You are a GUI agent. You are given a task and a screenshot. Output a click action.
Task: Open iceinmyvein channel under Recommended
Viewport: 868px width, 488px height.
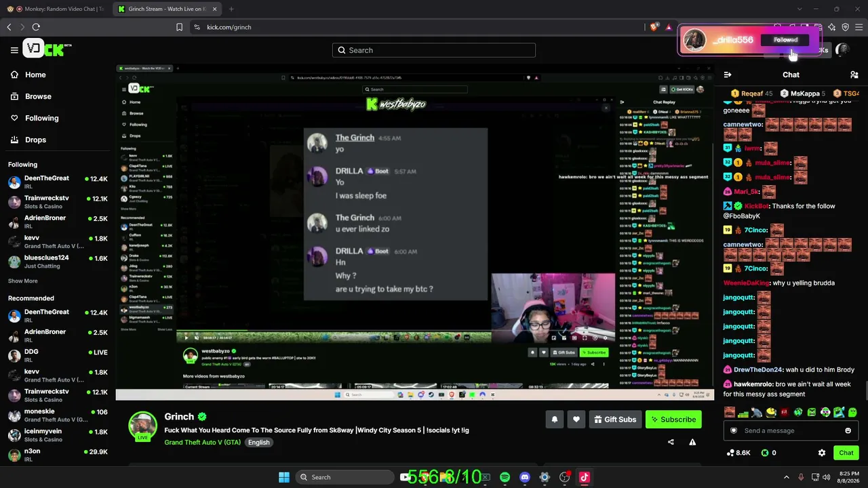click(x=58, y=435)
